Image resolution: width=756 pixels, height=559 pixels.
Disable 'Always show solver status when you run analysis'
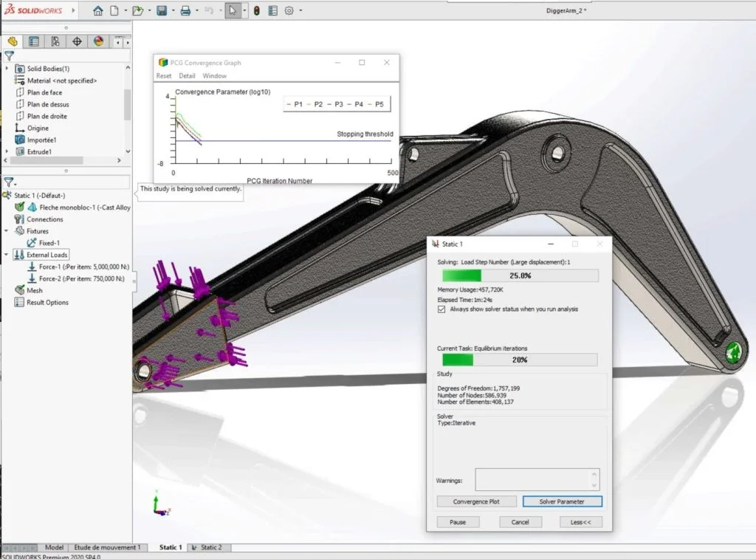point(441,310)
